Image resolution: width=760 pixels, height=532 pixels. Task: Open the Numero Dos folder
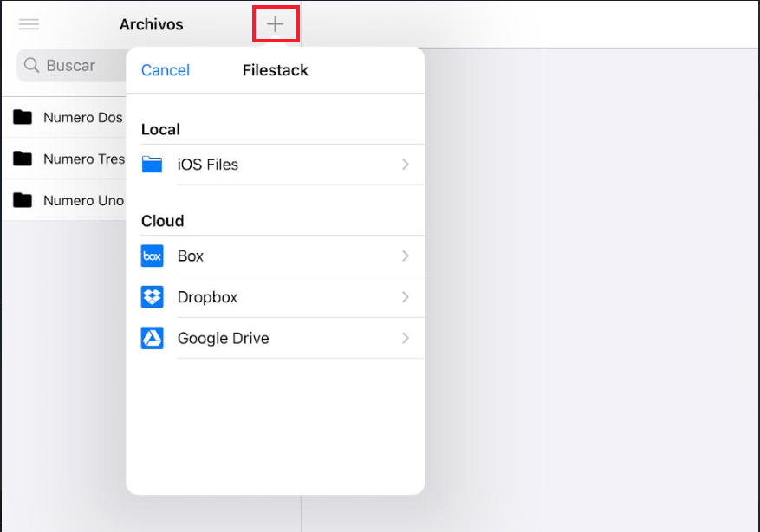64,117
